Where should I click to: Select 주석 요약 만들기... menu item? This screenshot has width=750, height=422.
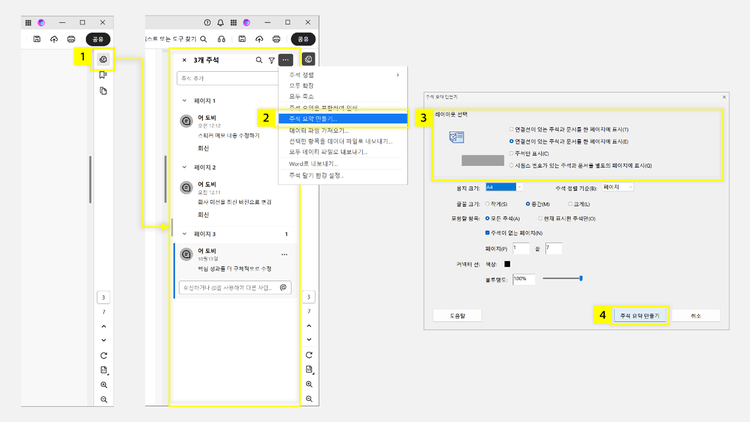[x=342, y=118]
